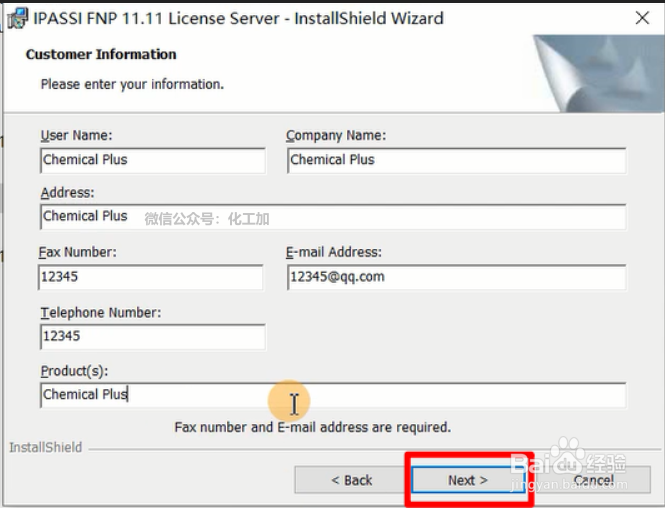Close the InstallShield Wizard window
The image size is (665, 508).
642,18
